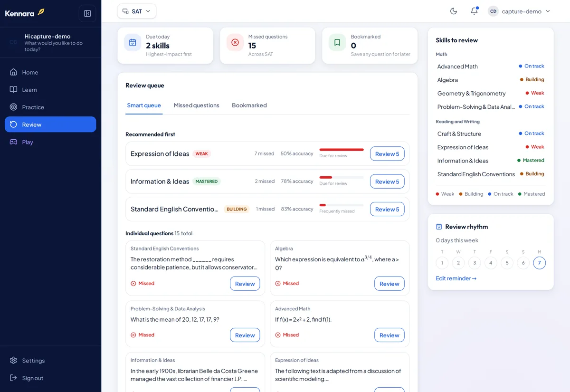The height and width of the screenshot is (392, 570).
Task: Select day 5 in Review rhythm
Action: pos(507,263)
